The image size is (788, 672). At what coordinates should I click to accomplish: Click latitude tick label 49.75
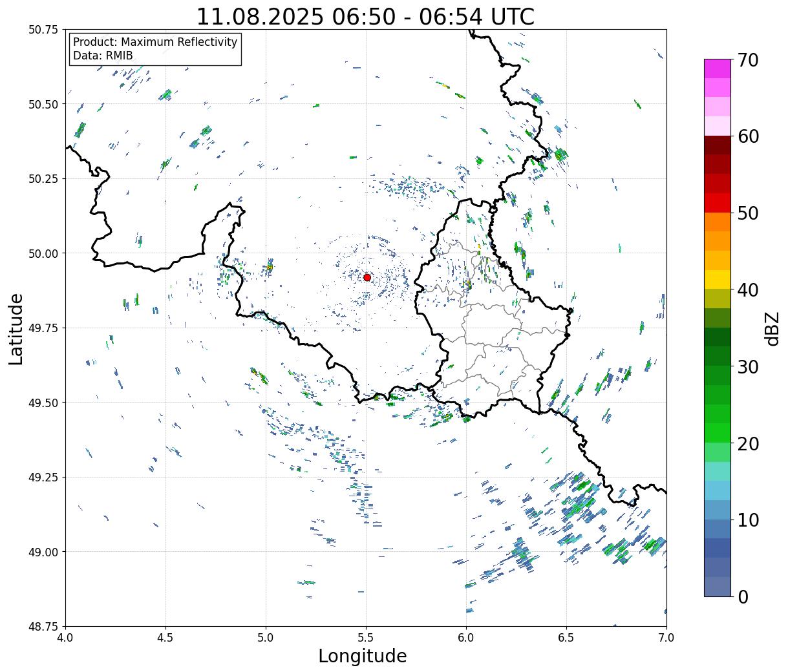[x=43, y=328]
